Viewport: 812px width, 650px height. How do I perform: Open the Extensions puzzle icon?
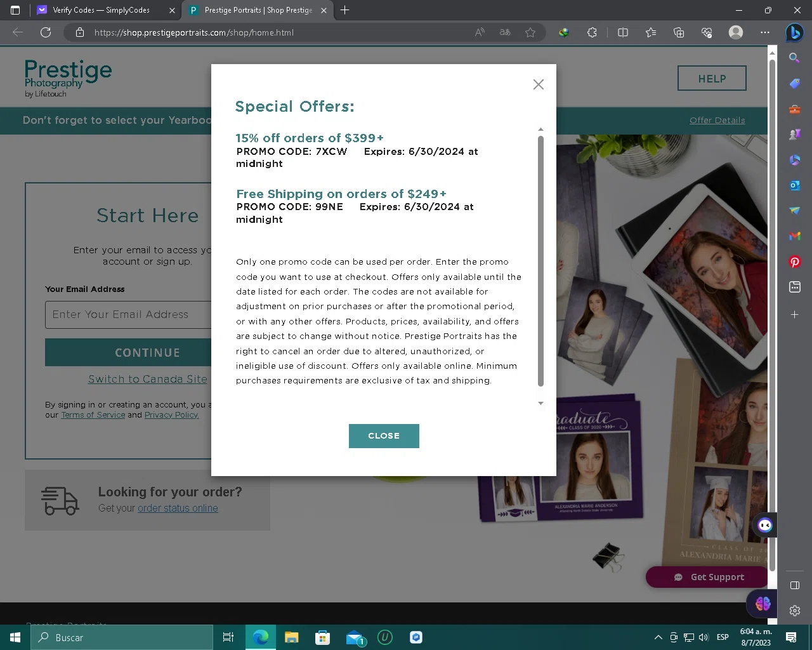tap(593, 32)
